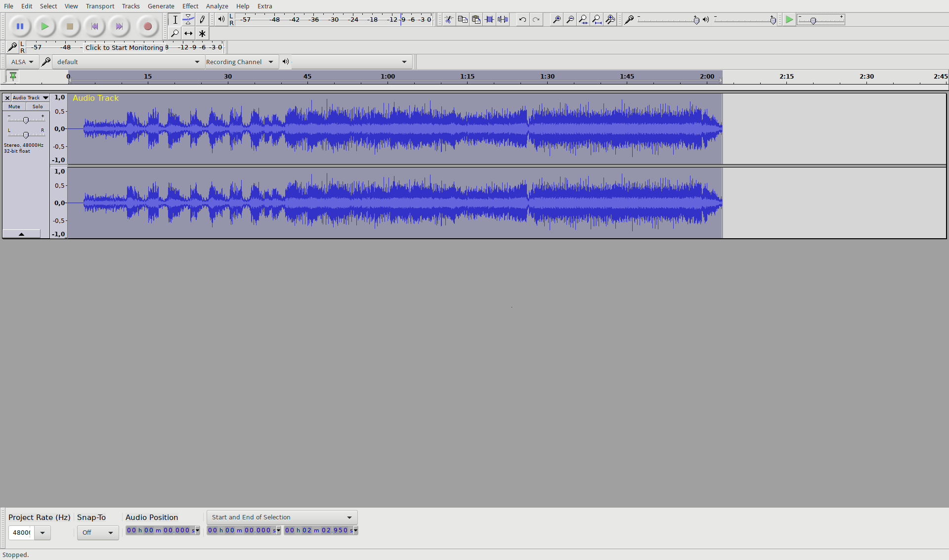Click Fit Project to width icon

pos(597,19)
